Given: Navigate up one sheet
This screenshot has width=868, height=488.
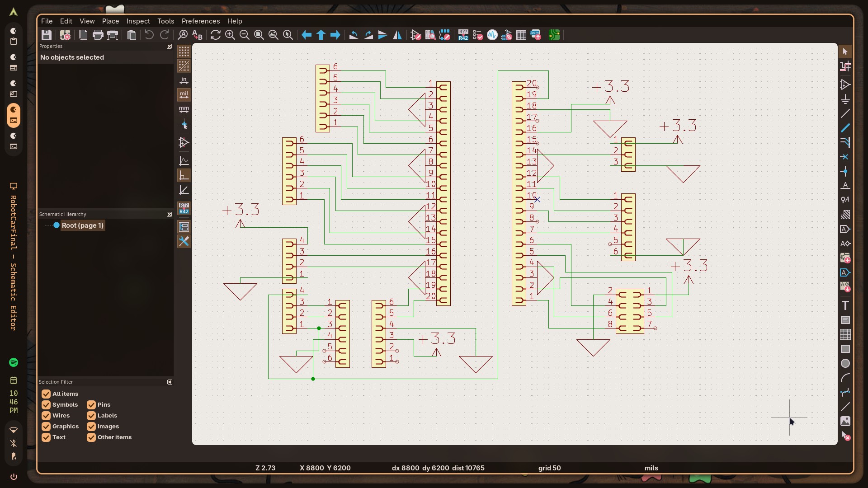Looking at the screenshot, I should click(x=321, y=35).
